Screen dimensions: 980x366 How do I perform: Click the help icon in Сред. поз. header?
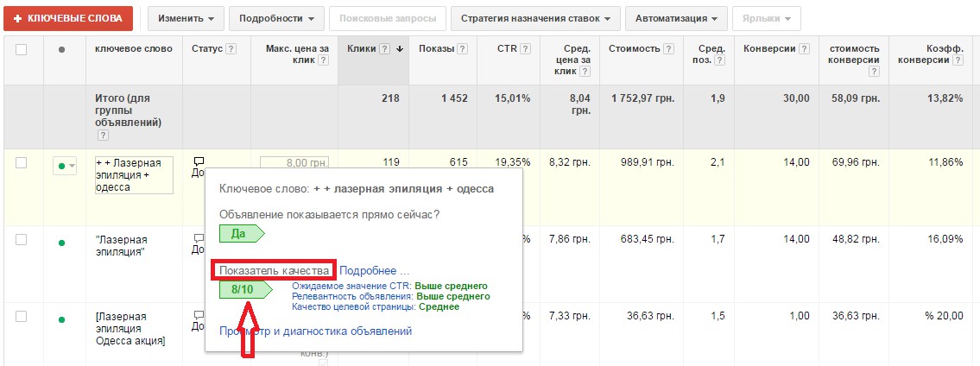(x=721, y=60)
